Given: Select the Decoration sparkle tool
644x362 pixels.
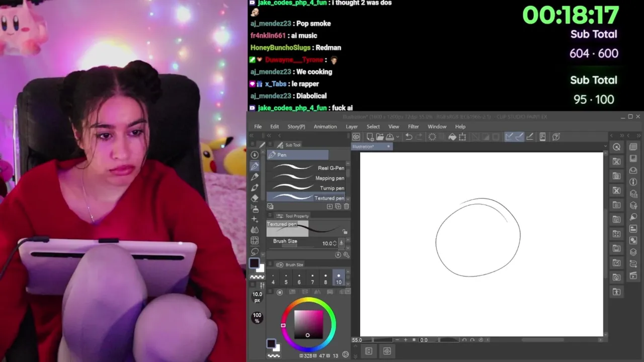Looking at the screenshot, I should coord(255,219).
